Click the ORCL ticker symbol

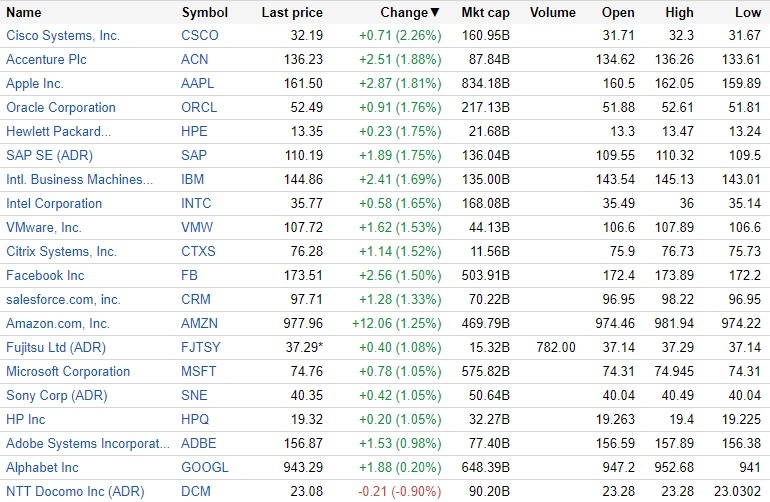[x=199, y=107]
